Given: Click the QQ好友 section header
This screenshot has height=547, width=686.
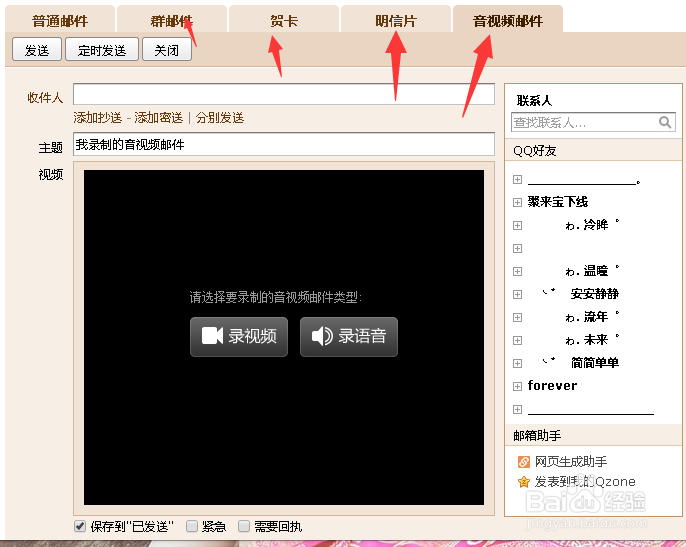Looking at the screenshot, I should click(593, 151).
